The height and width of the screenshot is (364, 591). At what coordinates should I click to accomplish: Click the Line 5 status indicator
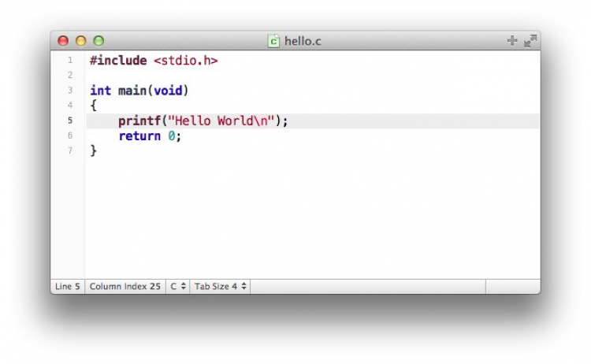68,287
